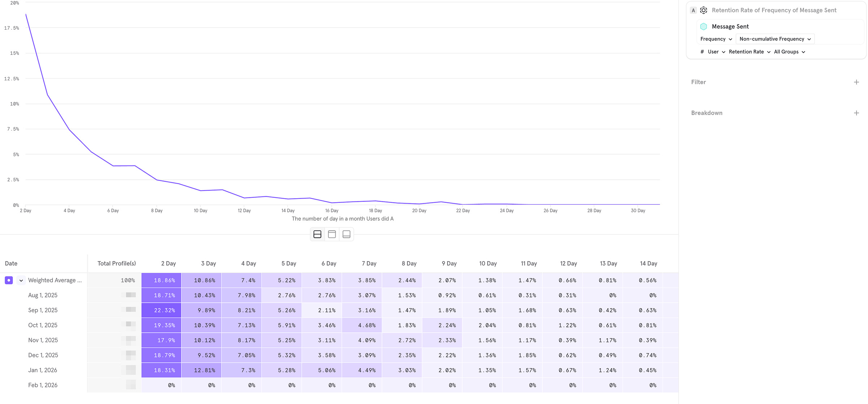Switch to the layout icon with top bar
Screen dimensions: 868x404
pos(332,234)
